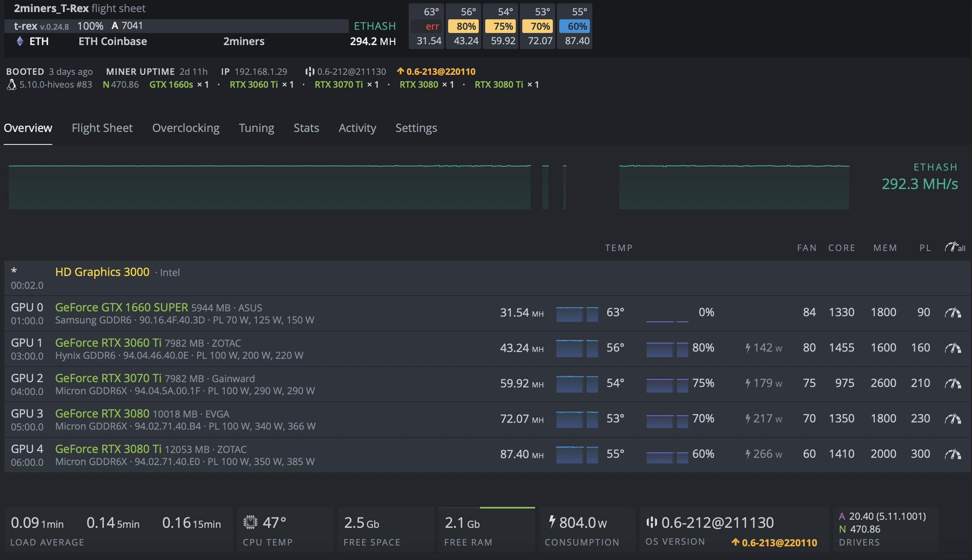Screen dimensions: 972x560
Task: Click the RTX 3060 Ti × 1 summary label
Action: click(262, 84)
